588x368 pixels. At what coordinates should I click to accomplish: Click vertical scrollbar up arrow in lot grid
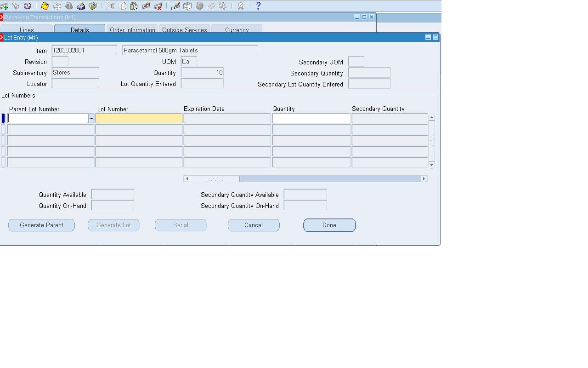[431, 118]
